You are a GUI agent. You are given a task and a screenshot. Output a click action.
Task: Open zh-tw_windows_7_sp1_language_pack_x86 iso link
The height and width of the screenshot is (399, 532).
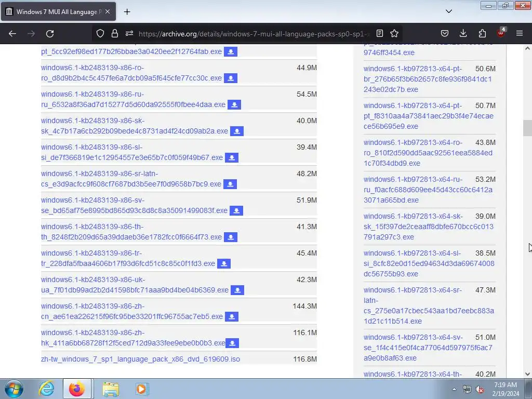140,359
